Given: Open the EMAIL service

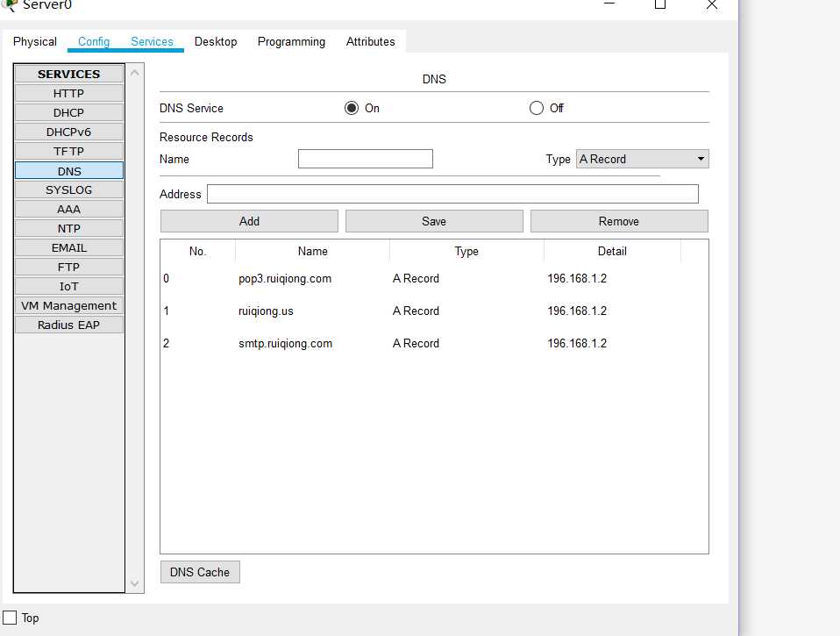Looking at the screenshot, I should click(69, 247).
